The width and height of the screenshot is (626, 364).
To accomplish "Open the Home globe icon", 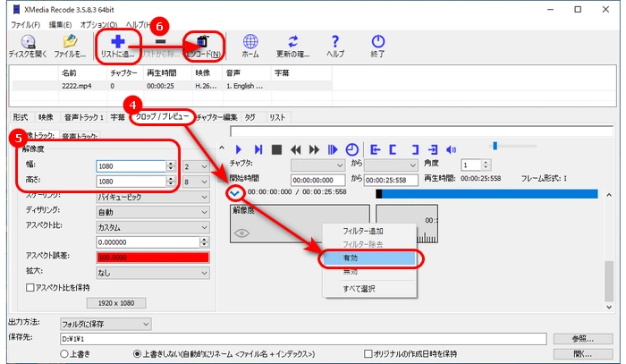I will coord(250,41).
